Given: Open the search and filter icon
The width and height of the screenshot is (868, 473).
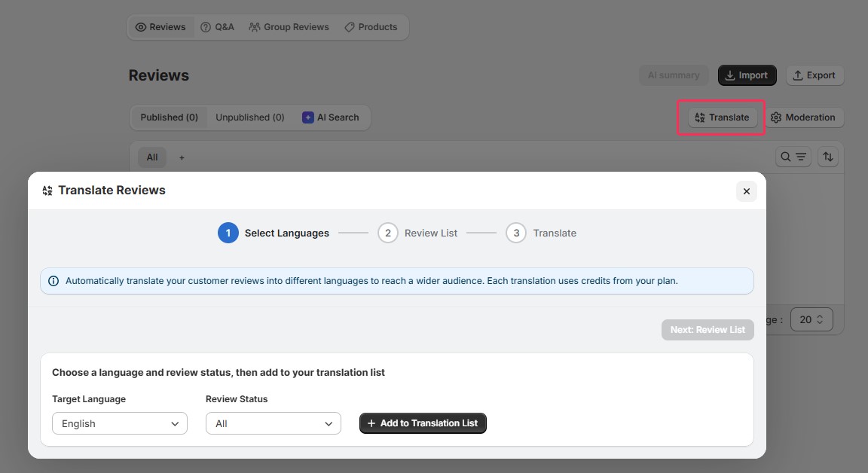Looking at the screenshot, I should (x=793, y=157).
